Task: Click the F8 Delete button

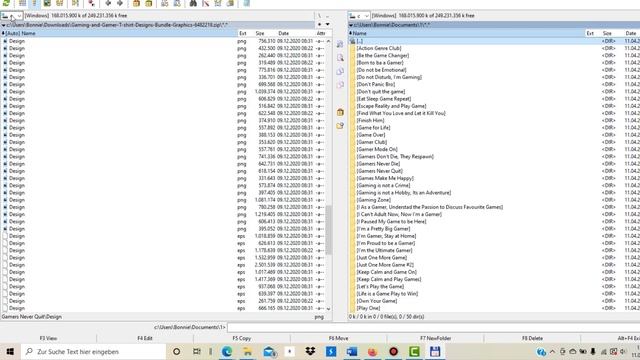Action: point(532,338)
